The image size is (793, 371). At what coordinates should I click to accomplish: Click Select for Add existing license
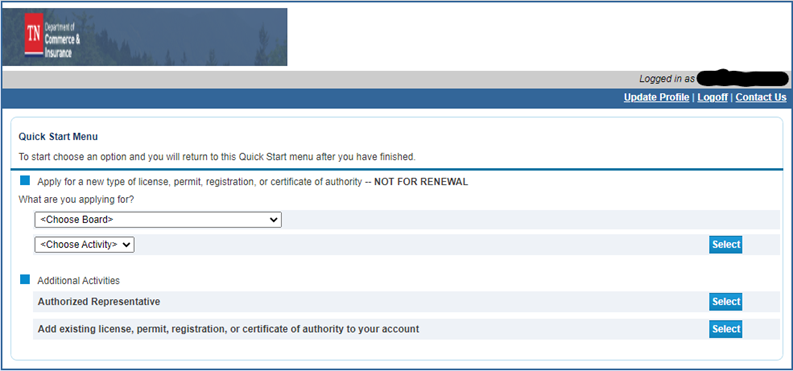pos(725,329)
